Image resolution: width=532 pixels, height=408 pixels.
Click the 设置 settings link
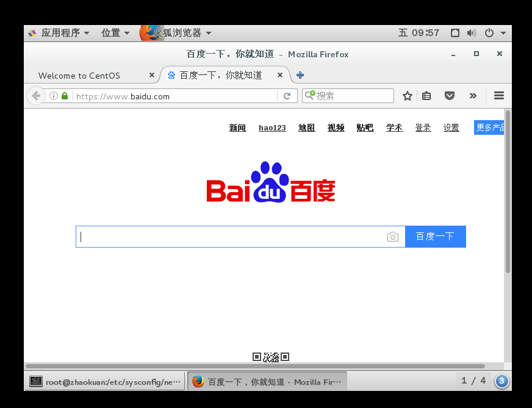[x=451, y=127]
